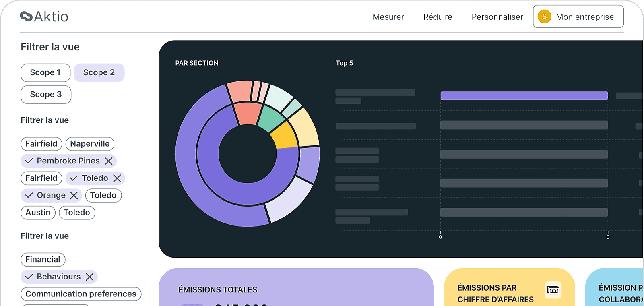Screen dimensions: 644x306
Task: Select the Naperville location filter
Action: (x=90, y=144)
